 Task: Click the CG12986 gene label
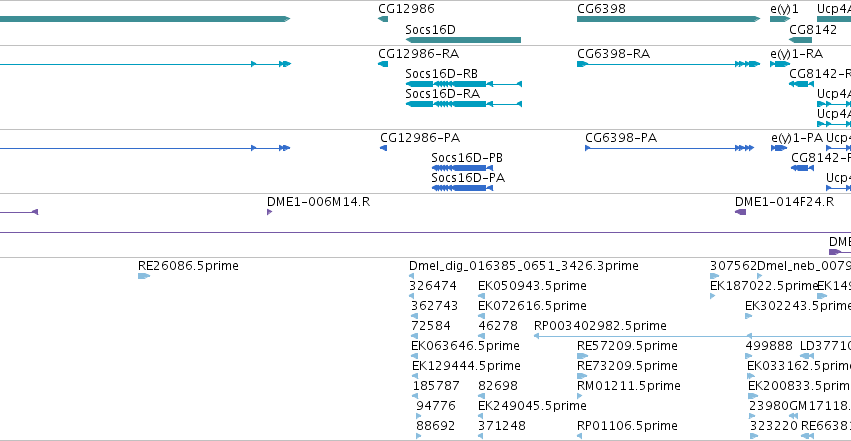point(406,9)
